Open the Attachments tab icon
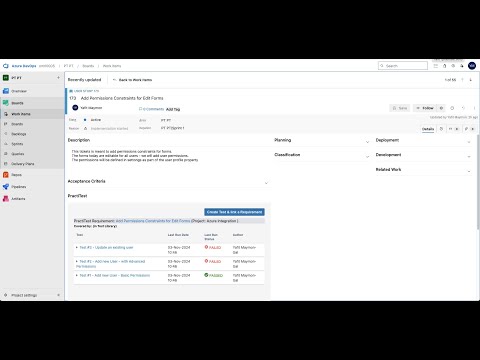The width and height of the screenshot is (480, 360). [x=469, y=129]
